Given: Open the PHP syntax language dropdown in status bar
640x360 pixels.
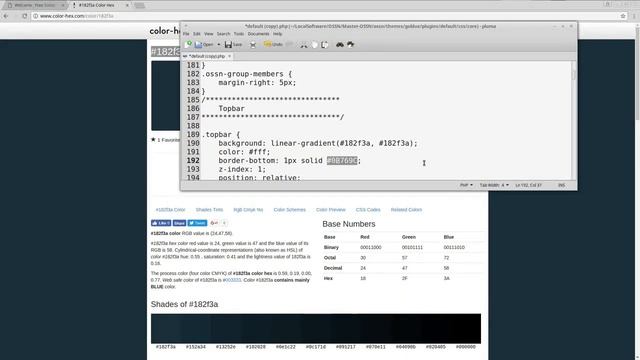Looking at the screenshot, I should 466,185.
